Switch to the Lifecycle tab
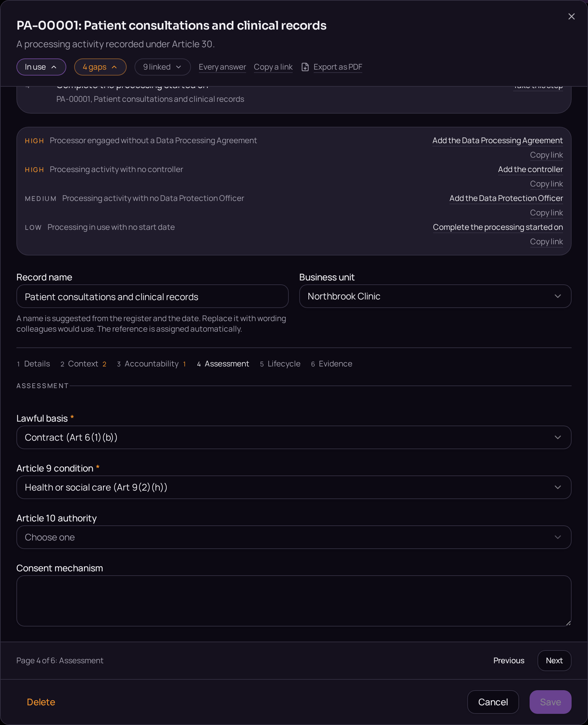Screen dimensions: 588x725 click(x=280, y=364)
